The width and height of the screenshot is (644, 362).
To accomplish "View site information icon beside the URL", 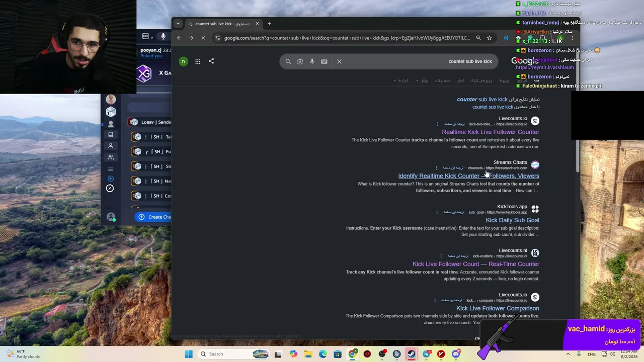I will pos(217,38).
